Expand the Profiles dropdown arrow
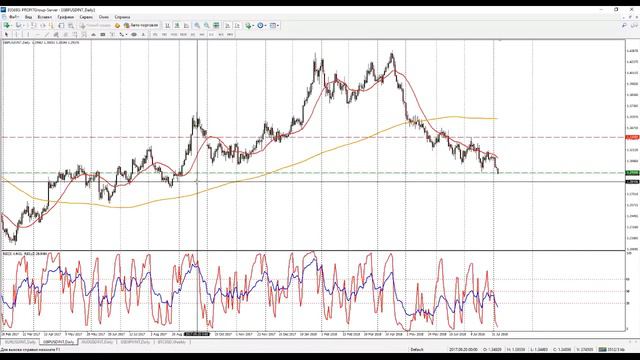640x360 pixels. tap(24, 25)
